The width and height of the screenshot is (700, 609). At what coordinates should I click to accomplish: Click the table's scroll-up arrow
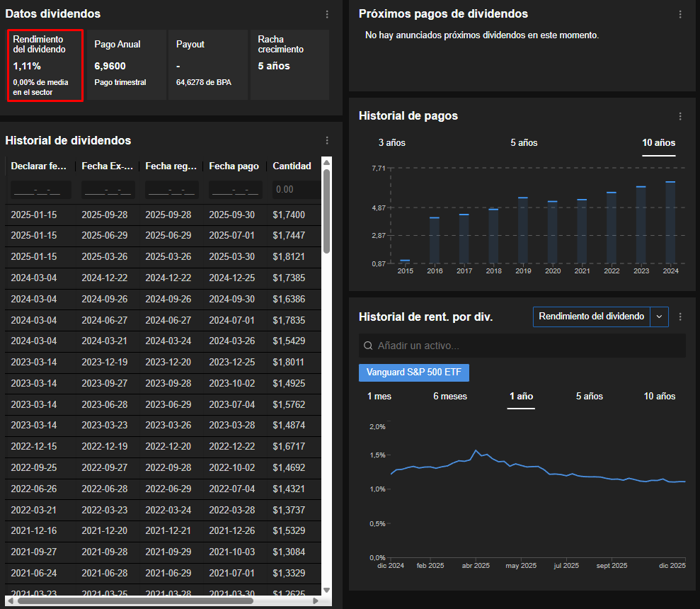click(326, 163)
